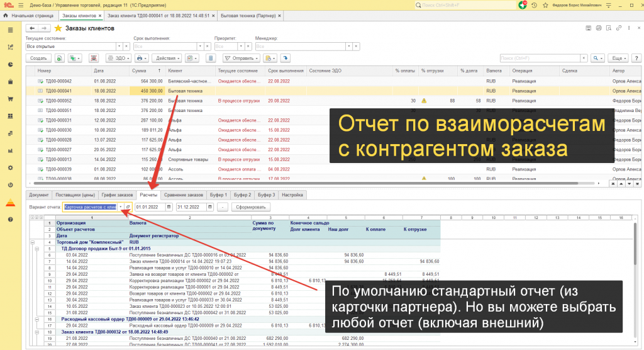Collapse Торговый дом "Комплексный" group

point(33,242)
